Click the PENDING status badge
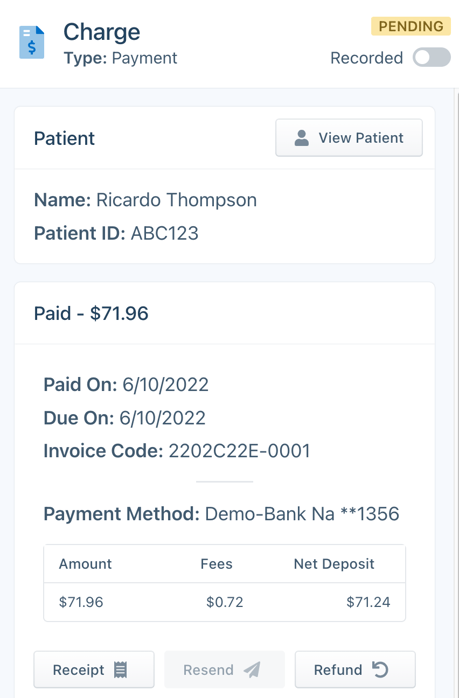 click(x=411, y=26)
